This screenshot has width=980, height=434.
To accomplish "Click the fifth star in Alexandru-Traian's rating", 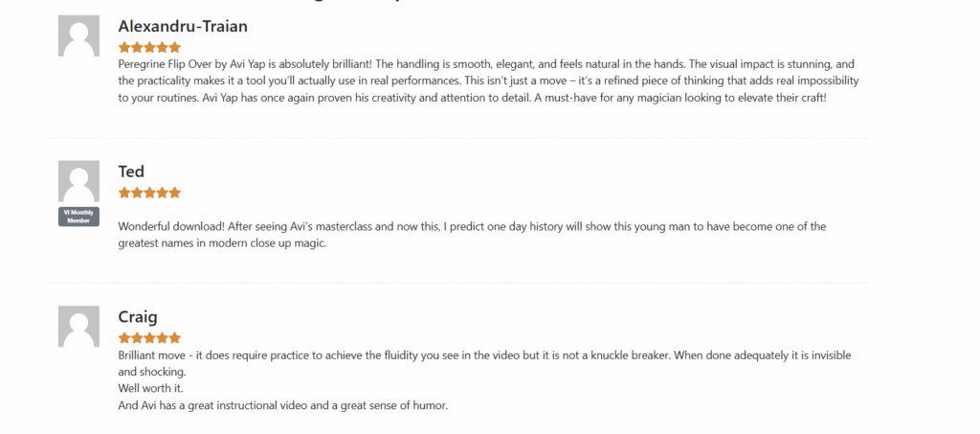I will pos(175,48).
